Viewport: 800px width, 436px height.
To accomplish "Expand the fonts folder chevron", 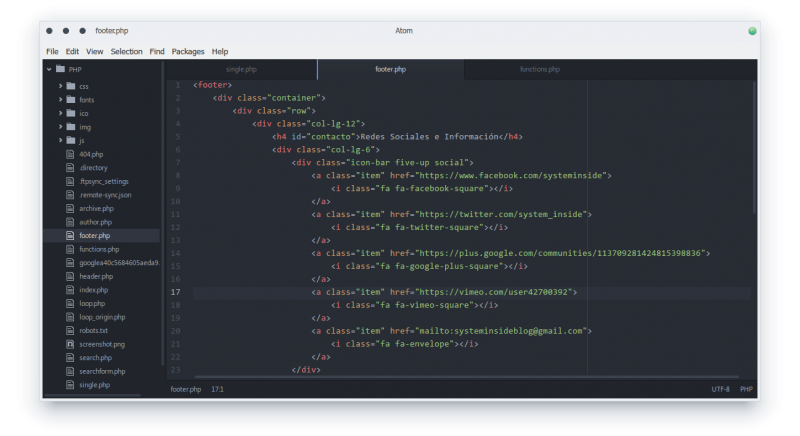I will coord(60,100).
